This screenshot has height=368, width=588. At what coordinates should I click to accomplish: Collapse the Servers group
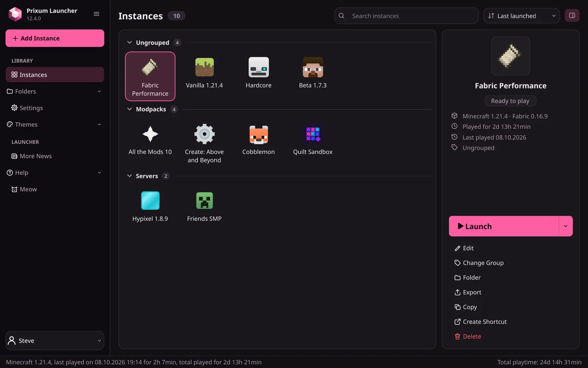[x=129, y=176]
